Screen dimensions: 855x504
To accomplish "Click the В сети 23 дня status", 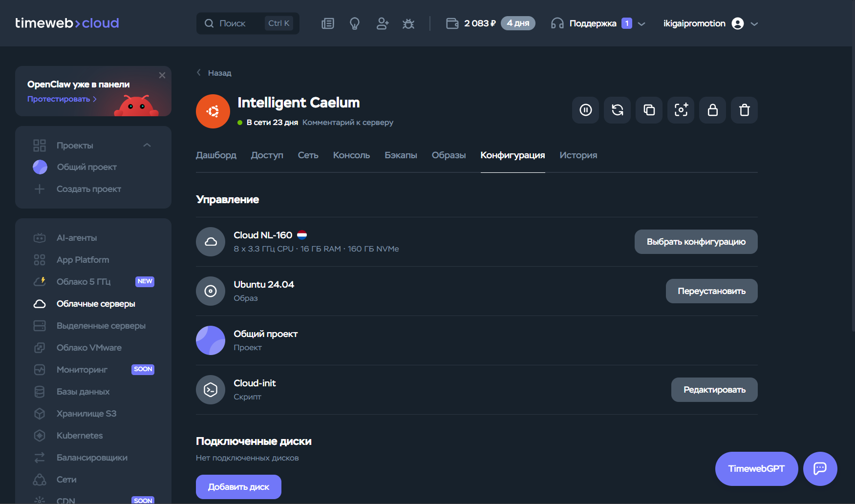I will point(268,123).
